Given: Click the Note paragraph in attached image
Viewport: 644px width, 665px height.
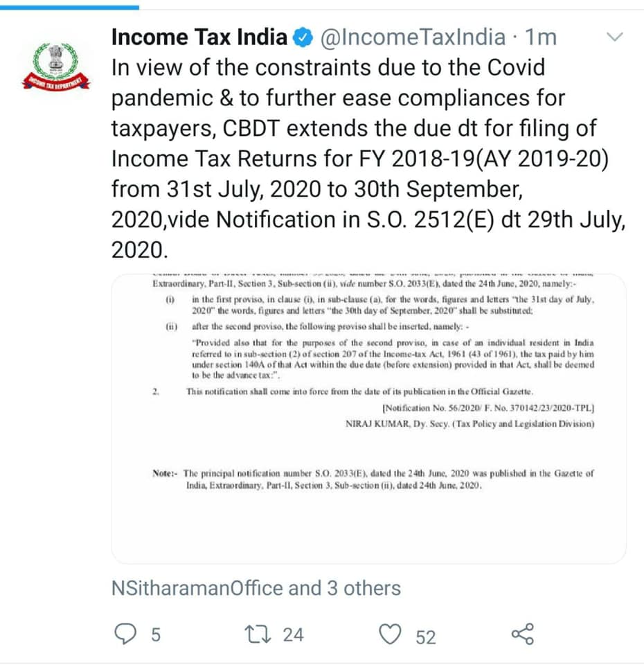Looking at the screenshot, I should (x=373, y=479).
